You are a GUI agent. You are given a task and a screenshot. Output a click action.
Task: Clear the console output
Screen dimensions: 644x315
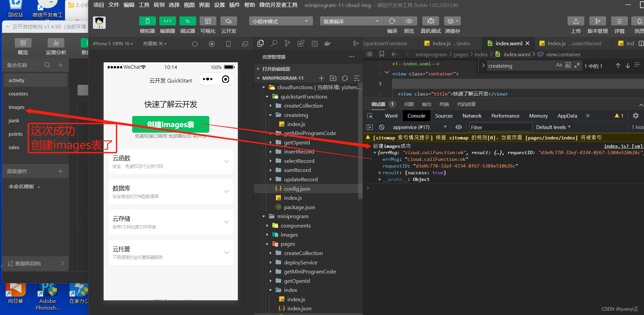pyautogui.click(x=382, y=127)
